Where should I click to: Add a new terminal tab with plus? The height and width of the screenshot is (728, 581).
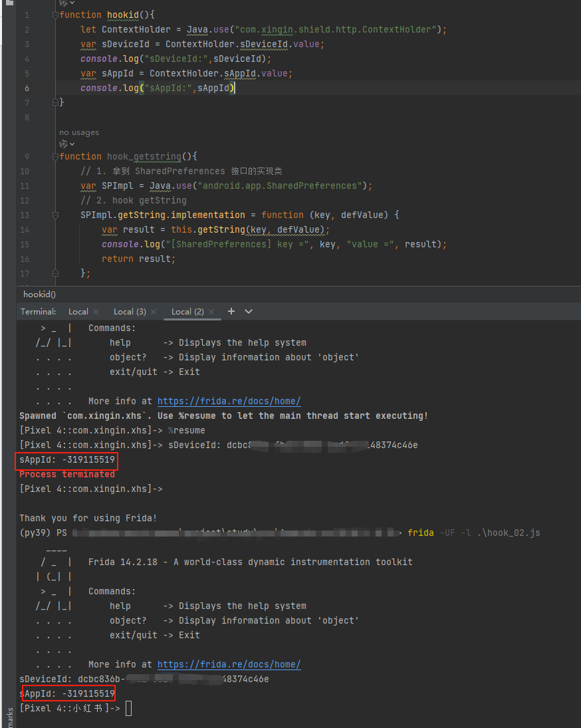tap(231, 311)
